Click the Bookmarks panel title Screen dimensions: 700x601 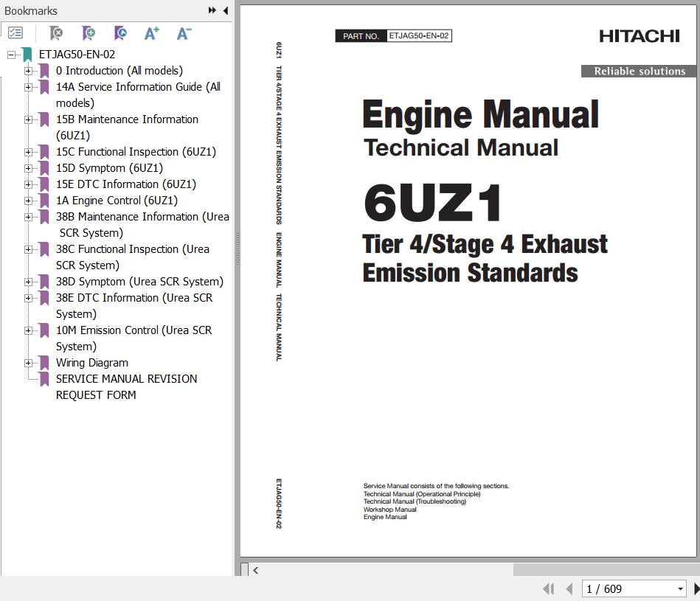point(31,10)
